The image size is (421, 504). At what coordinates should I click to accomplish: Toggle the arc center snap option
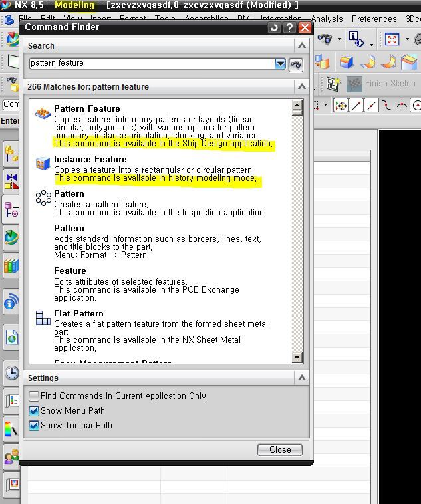coord(416,106)
